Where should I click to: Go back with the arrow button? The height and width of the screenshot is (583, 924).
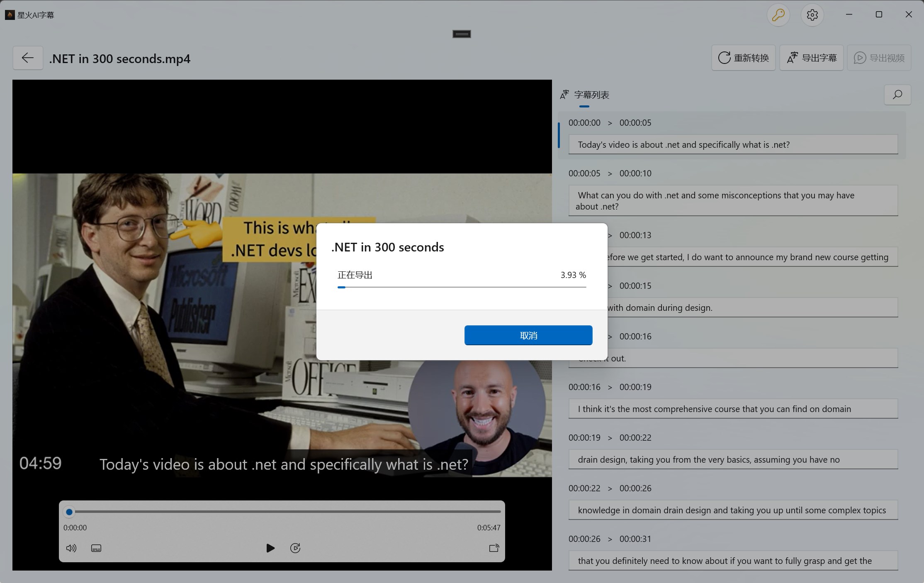pos(28,58)
